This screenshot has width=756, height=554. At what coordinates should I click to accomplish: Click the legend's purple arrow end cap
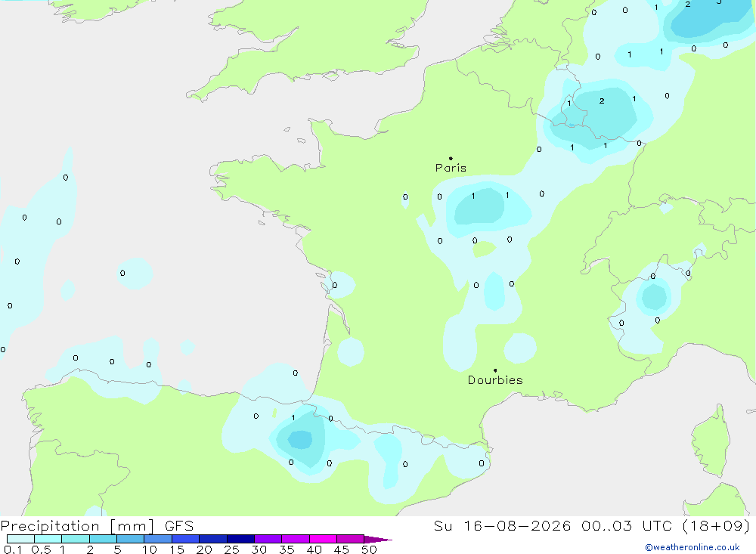(x=378, y=539)
